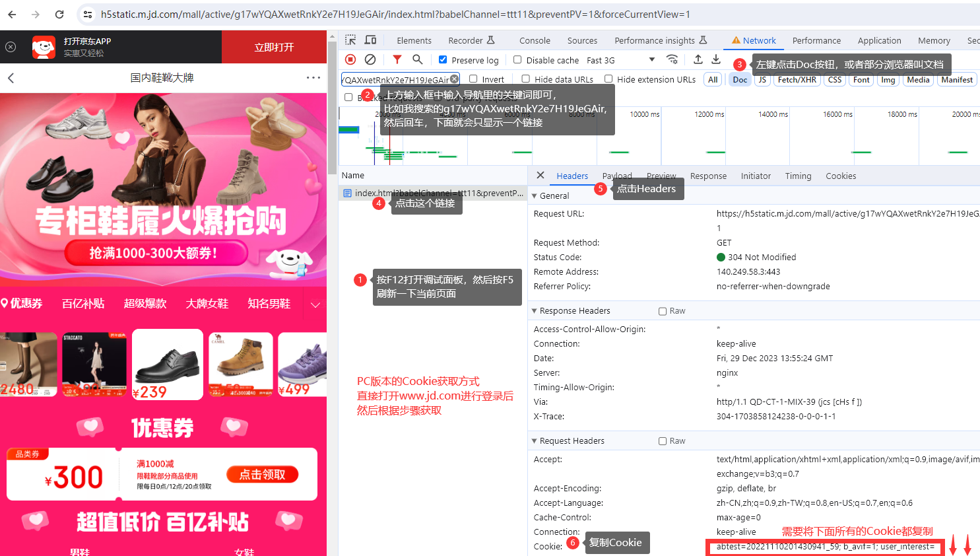Open site information icon in address bar

(88, 14)
